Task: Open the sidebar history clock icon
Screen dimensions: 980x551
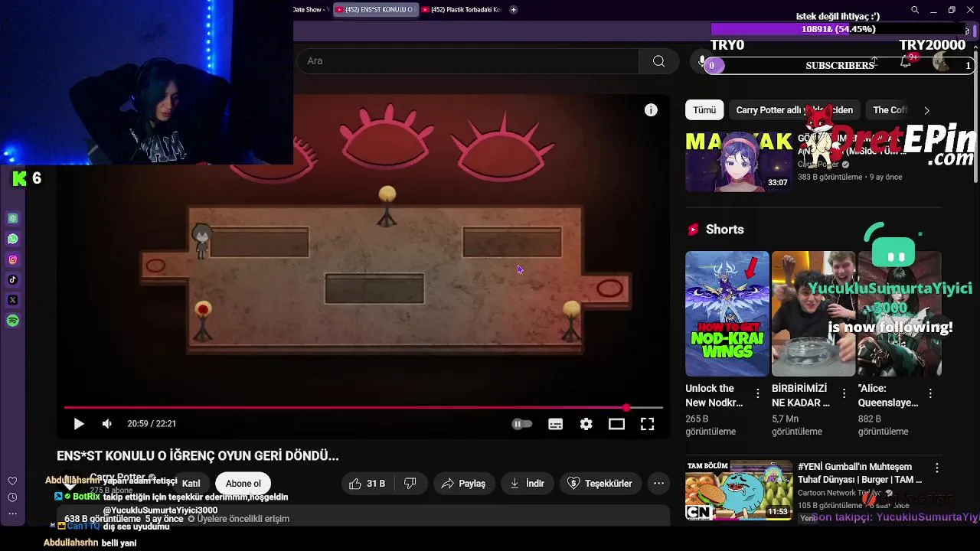Action: tap(12, 497)
